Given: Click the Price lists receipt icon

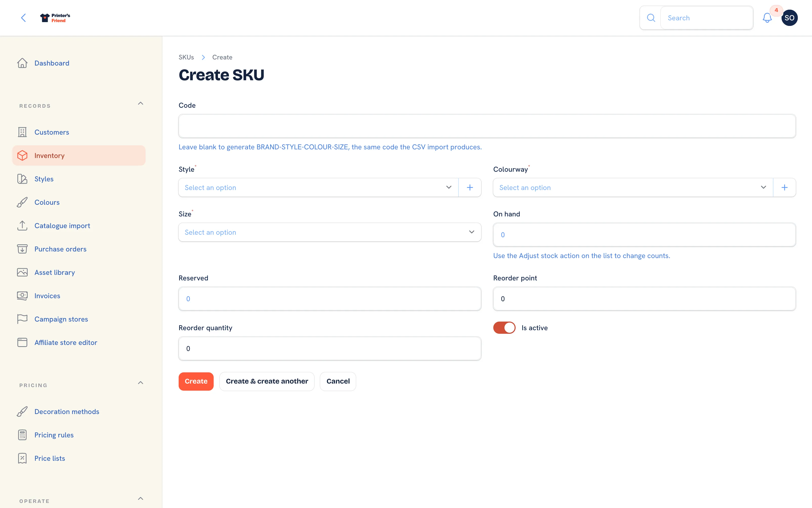Looking at the screenshot, I should pos(22,458).
